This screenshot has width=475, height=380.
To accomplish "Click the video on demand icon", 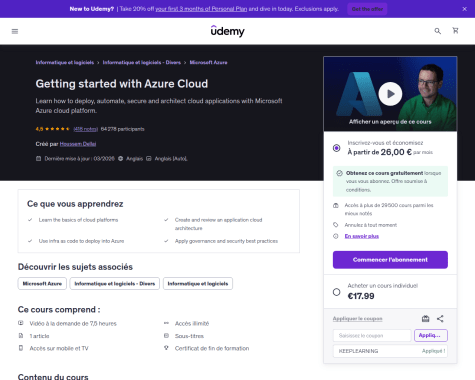I will [x=21, y=323].
